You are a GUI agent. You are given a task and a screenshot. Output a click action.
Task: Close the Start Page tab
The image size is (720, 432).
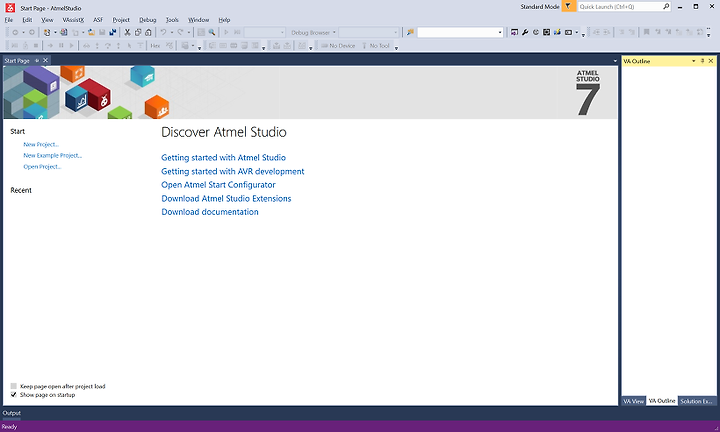click(x=45, y=61)
